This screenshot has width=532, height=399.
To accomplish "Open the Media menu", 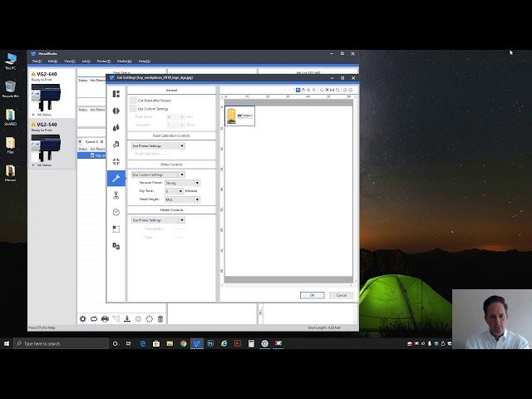I will pos(124,61).
